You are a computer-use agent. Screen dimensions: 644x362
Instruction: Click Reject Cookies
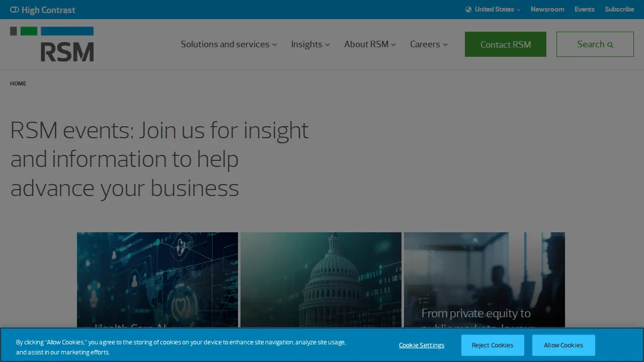coord(493,345)
